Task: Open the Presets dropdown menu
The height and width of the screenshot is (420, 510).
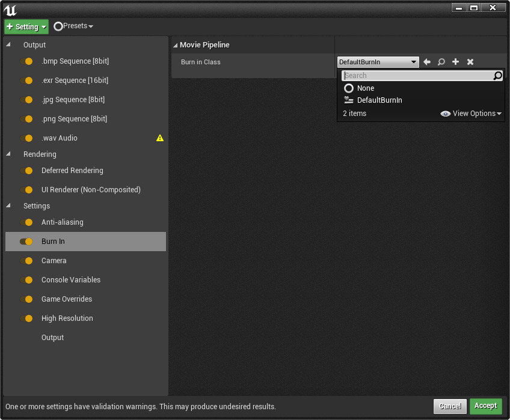Action: click(74, 26)
